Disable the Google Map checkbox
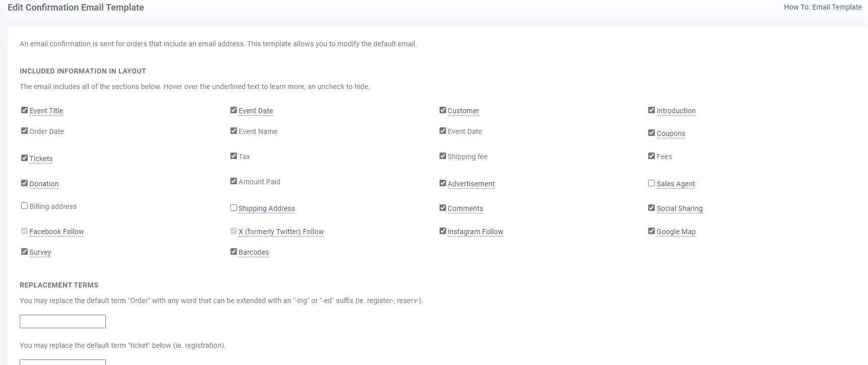The image size is (868, 365). click(651, 231)
